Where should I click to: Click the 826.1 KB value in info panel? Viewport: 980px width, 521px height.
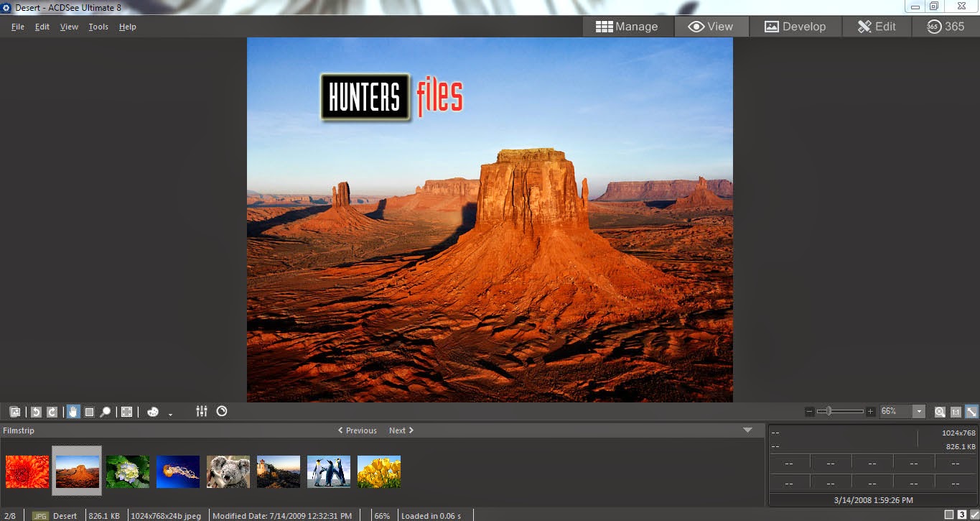coord(961,447)
